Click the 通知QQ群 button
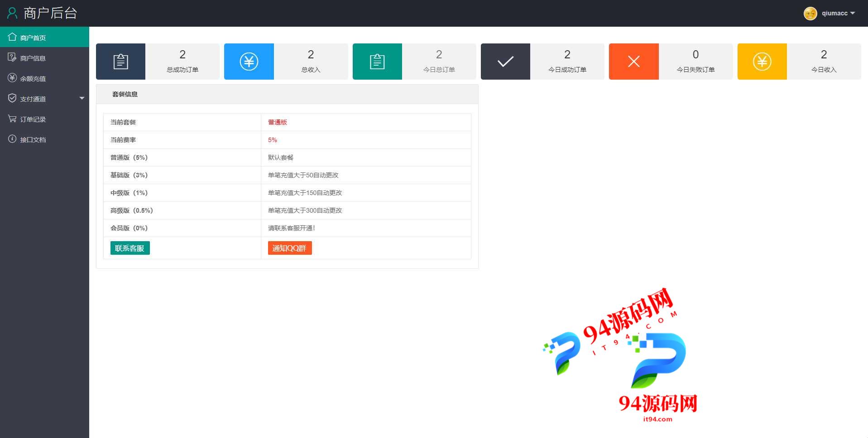 pos(290,248)
